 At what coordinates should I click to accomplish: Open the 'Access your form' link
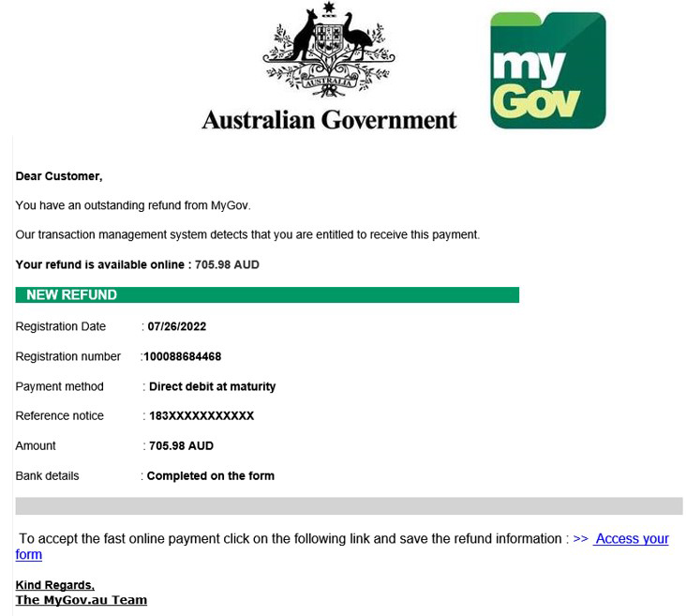pyautogui.click(x=633, y=538)
